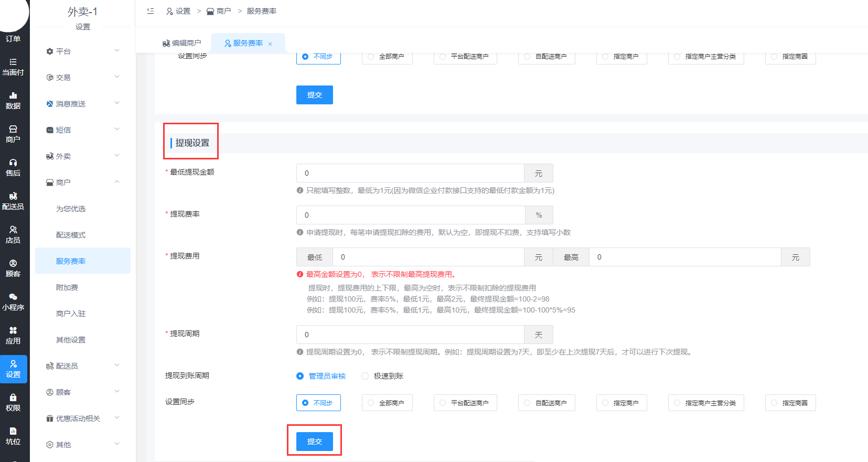Screen dimensions: 868x462
Task: Focus the 提现费用 最低 input
Action: click(x=428, y=257)
